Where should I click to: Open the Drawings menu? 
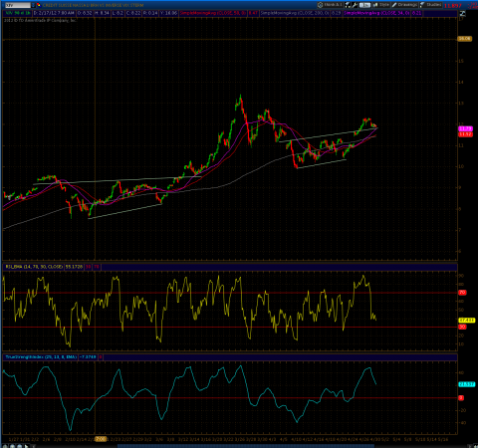tap(404, 5)
